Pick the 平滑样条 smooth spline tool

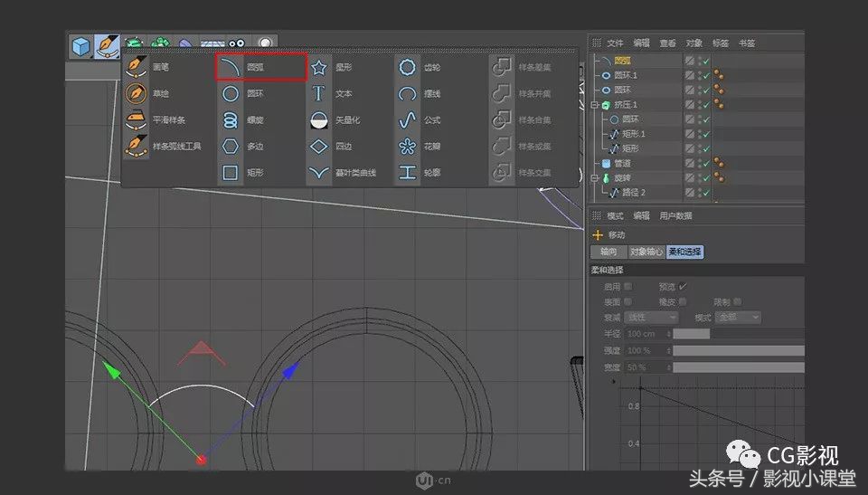coord(156,119)
